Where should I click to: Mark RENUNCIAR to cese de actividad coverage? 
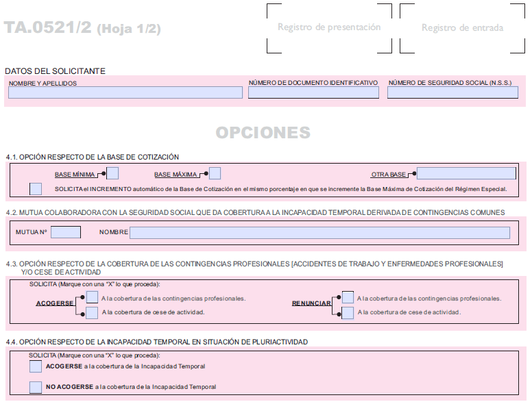pyautogui.click(x=348, y=313)
